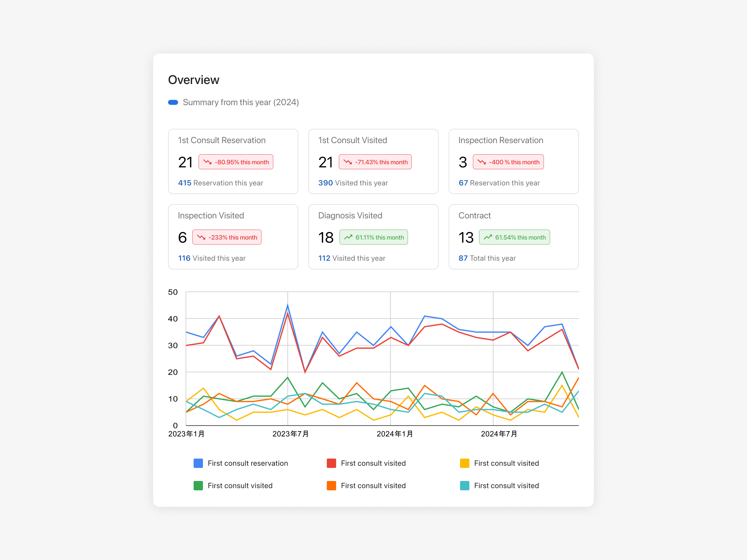Click the downtrend arrow in -233% badge
This screenshot has width=747, height=560.
(201, 237)
